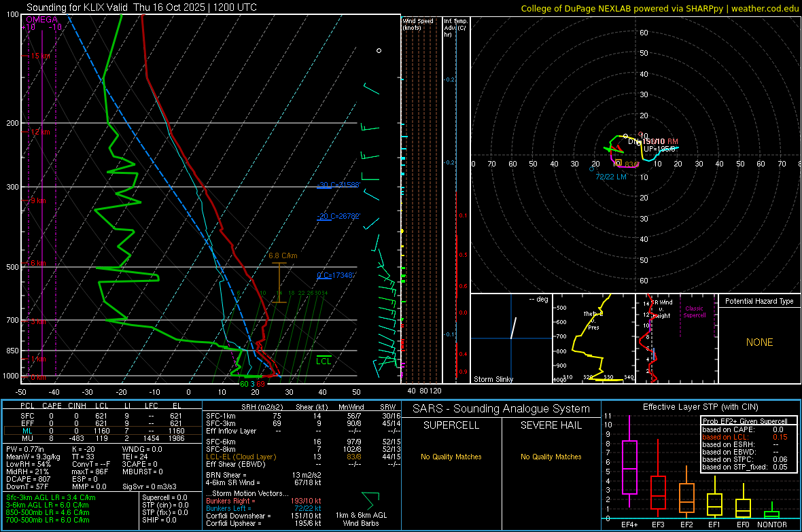Click the orange '6.8 C/km' lapse rate label
Viewport: 802px width, 532px height.
point(283,255)
